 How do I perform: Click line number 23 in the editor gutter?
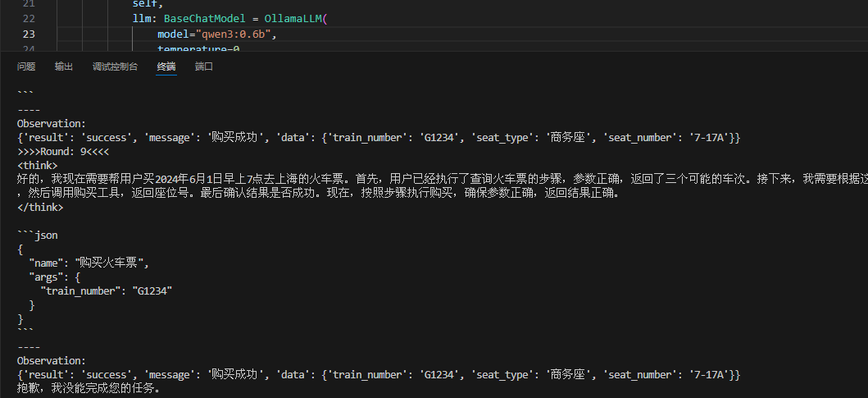pos(29,34)
